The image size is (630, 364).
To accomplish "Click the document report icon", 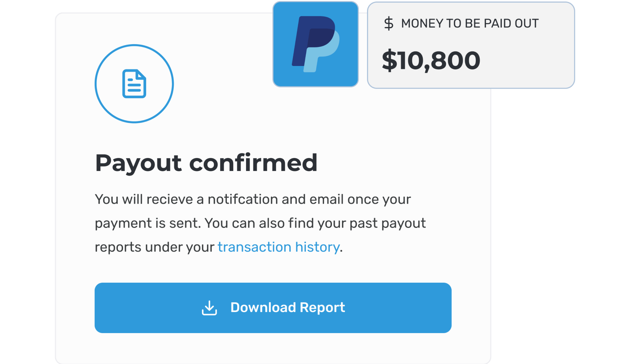I will click(x=134, y=84).
